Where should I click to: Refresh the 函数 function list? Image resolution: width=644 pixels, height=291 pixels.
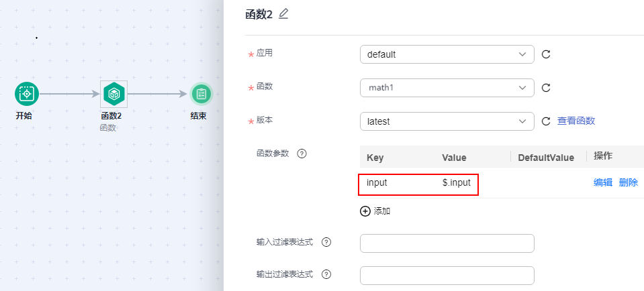[546, 88]
